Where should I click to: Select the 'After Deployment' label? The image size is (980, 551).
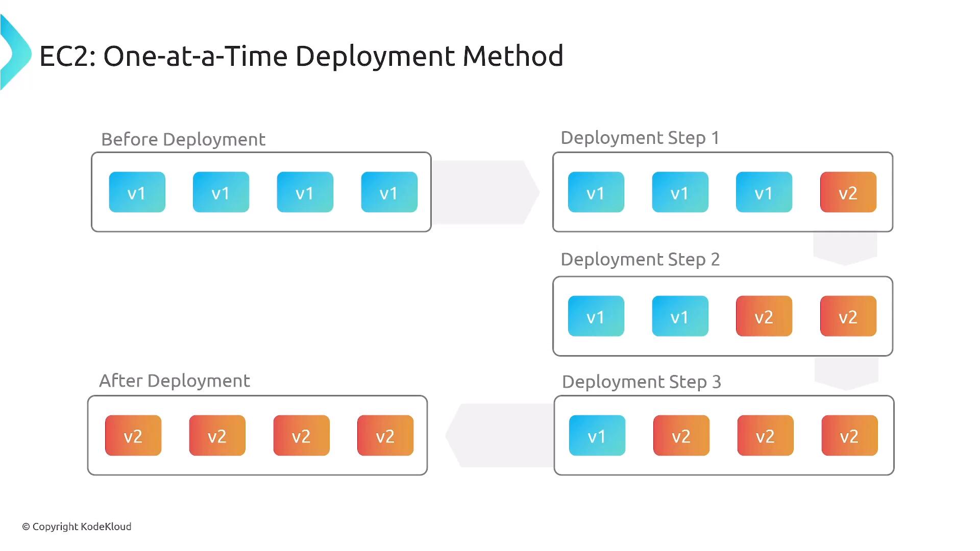(x=175, y=381)
